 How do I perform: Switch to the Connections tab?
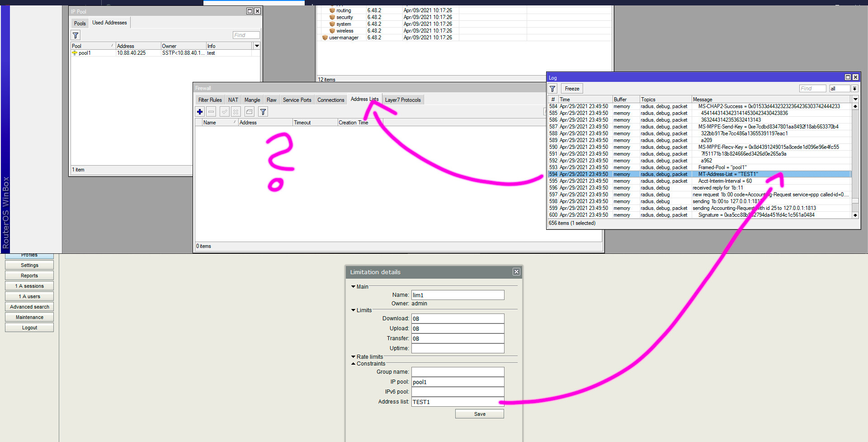pyautogui.click(x=330, y=100)
